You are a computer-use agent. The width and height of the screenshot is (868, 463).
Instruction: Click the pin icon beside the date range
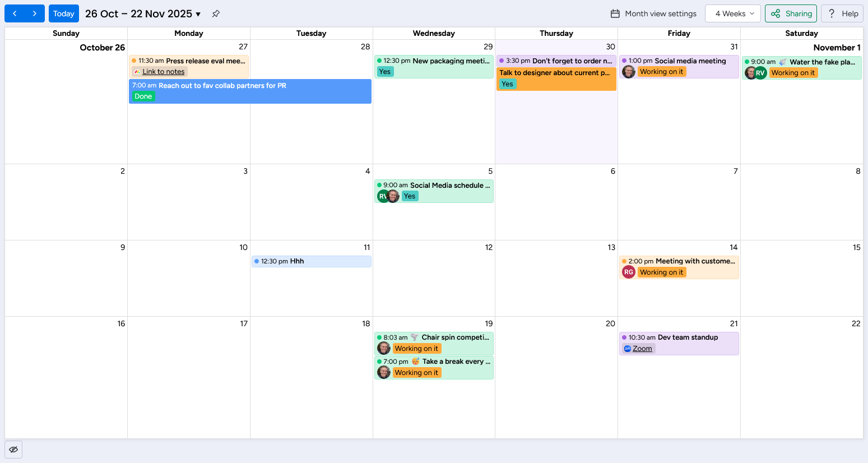(216, 13)
